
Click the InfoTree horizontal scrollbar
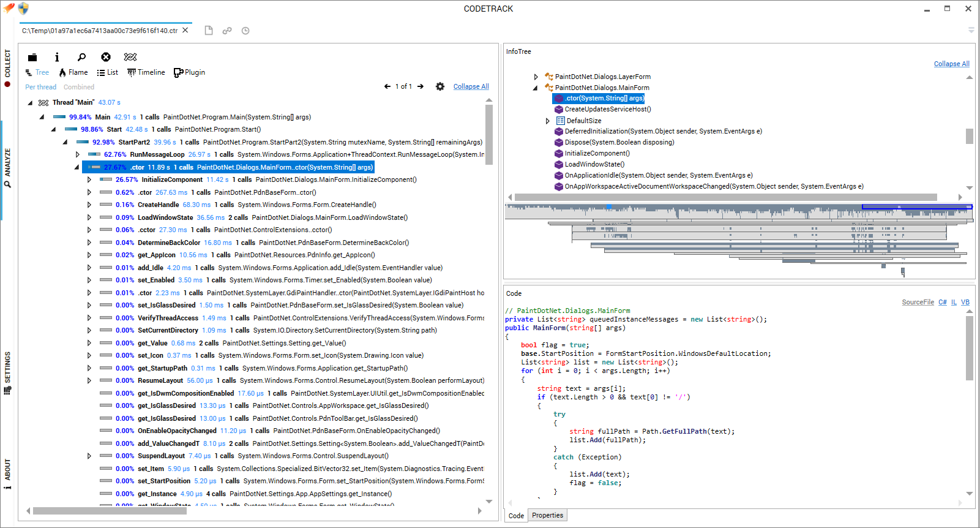point(725,197)
